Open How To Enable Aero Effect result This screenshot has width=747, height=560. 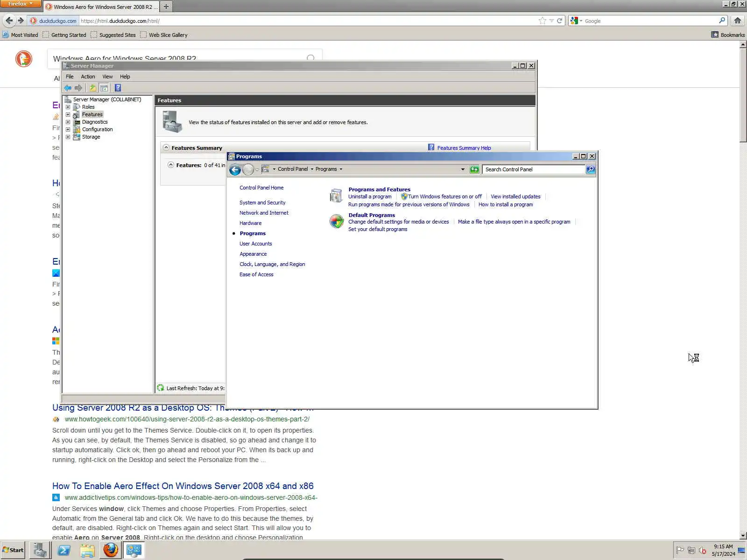(183, 486)
